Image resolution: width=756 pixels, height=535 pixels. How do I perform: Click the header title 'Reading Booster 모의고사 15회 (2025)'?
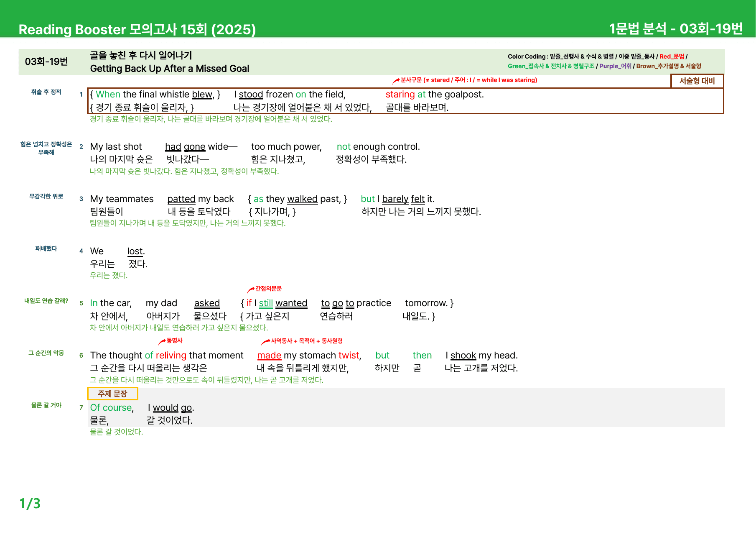click(x=137, y=29)
